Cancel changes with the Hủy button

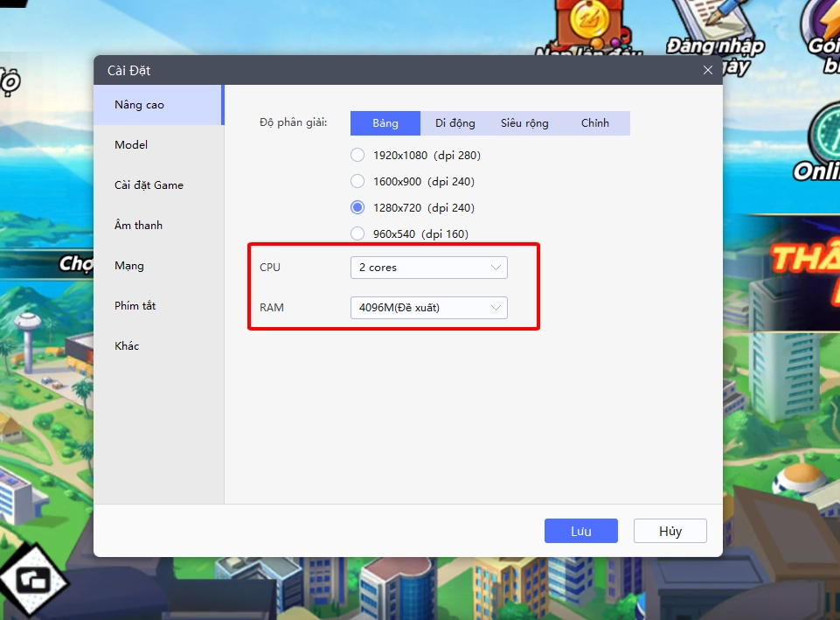670,531
